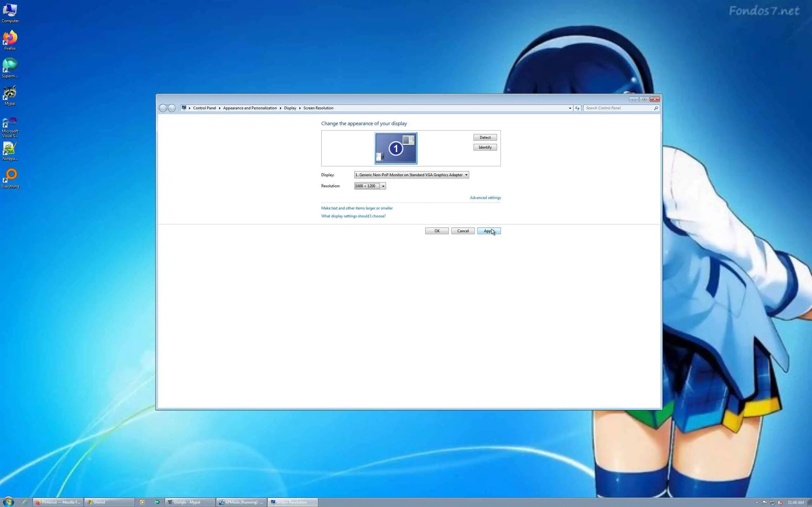This screenshot has height=507, width=812.
Task: Expand the Resolution 1600 × 1200 dropdown
Action: tap(370, 186)
